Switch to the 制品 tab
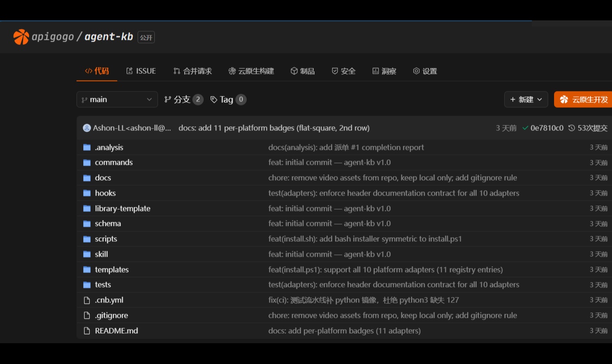 302,71
